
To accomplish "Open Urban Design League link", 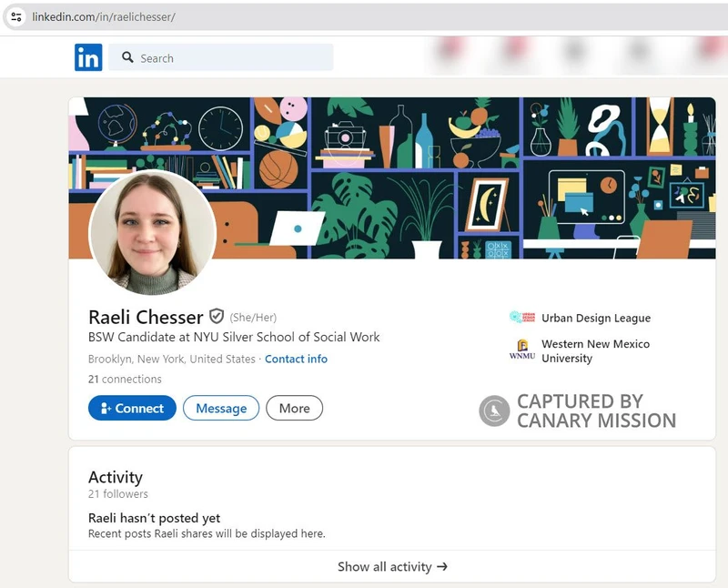I will tap(596, 318).
